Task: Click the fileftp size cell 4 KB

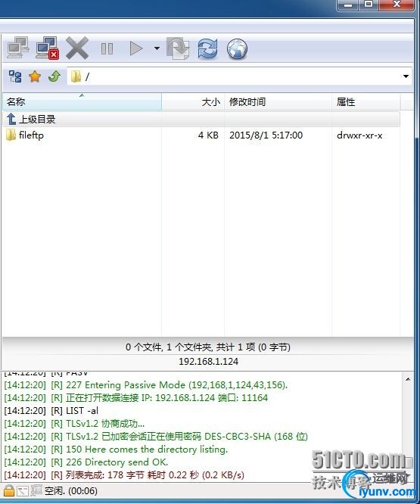Action: (x=208, y=135)
